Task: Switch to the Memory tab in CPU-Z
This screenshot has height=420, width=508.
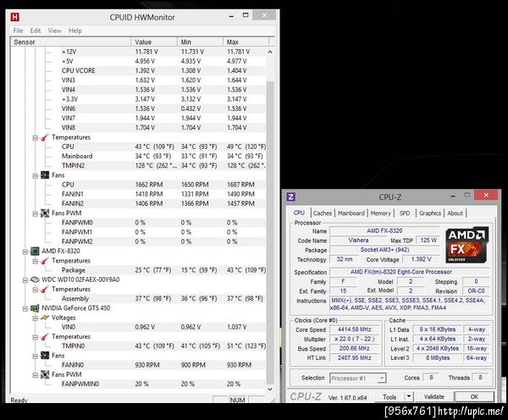Action: (381, 213)
